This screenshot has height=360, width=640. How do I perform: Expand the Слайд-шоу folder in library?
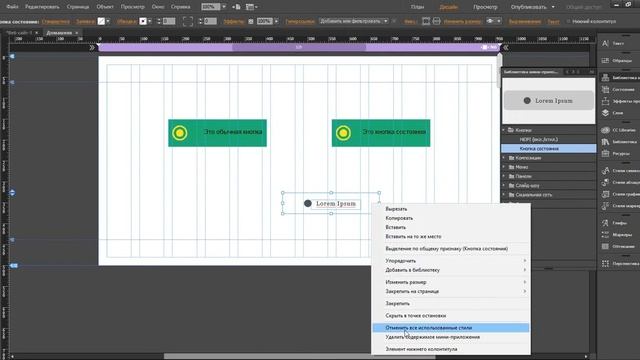[504, 185]
